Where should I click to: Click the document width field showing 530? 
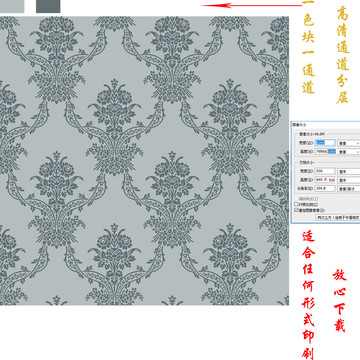325,171
